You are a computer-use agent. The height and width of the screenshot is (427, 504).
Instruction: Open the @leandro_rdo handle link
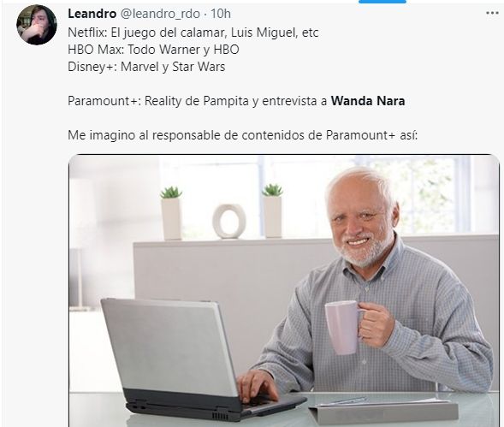click(x=160, y=14)
